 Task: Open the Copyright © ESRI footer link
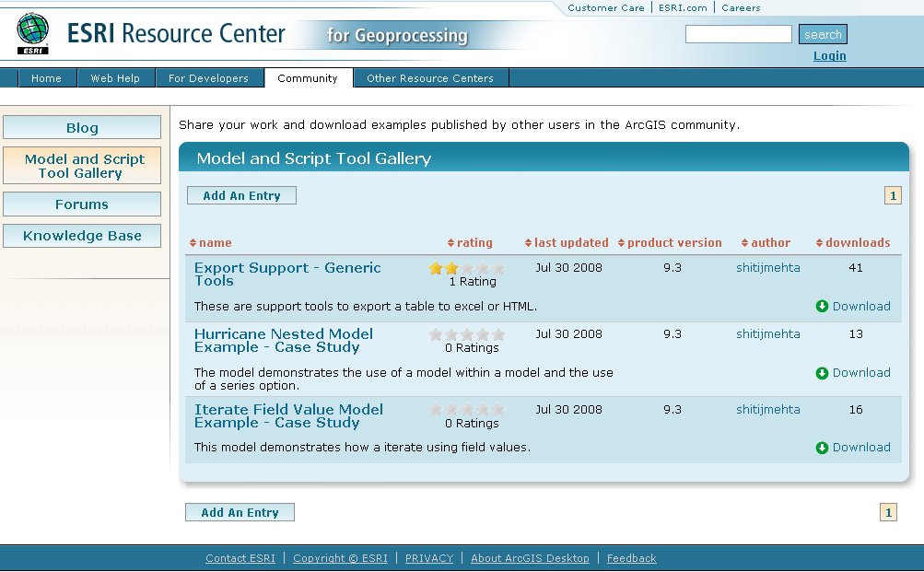click(x=340, y=558)
